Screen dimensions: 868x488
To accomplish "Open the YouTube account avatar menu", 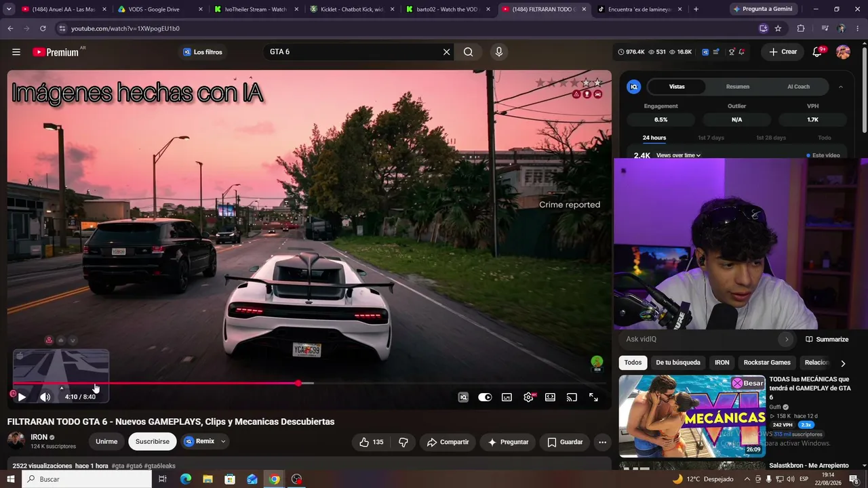I will pyautogui.click(x=843, y=52).
